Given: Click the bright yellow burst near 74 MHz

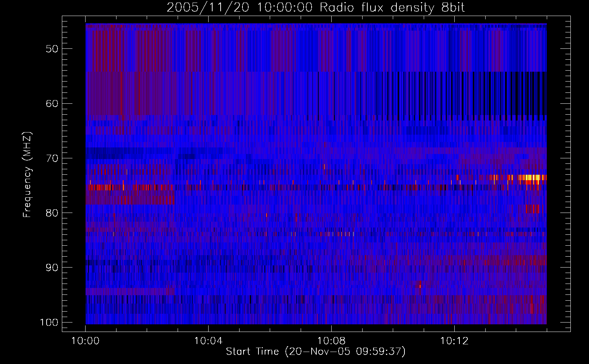Looking at the screenshot, I should tap(532, 178).
